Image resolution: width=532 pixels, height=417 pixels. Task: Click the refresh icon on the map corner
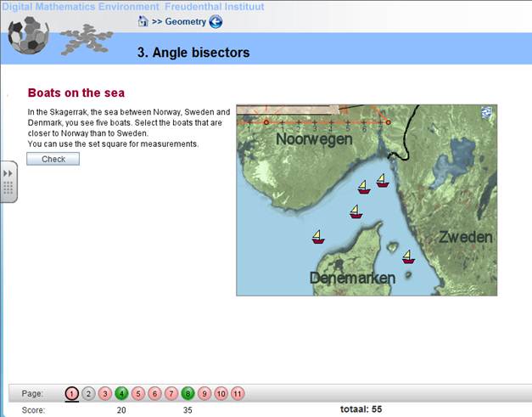click(x=487, y=113)
